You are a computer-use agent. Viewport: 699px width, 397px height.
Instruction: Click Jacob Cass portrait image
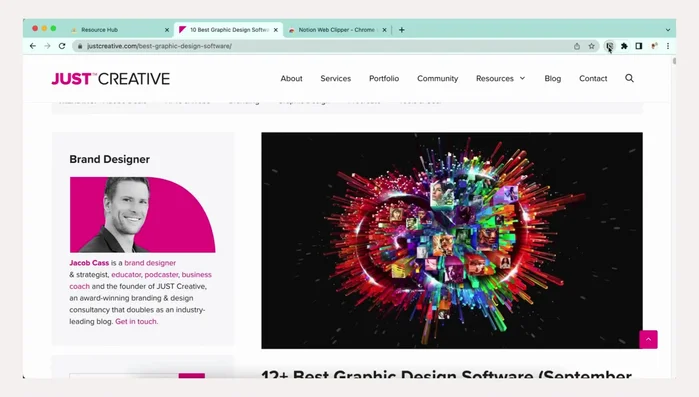coord(143,215)
